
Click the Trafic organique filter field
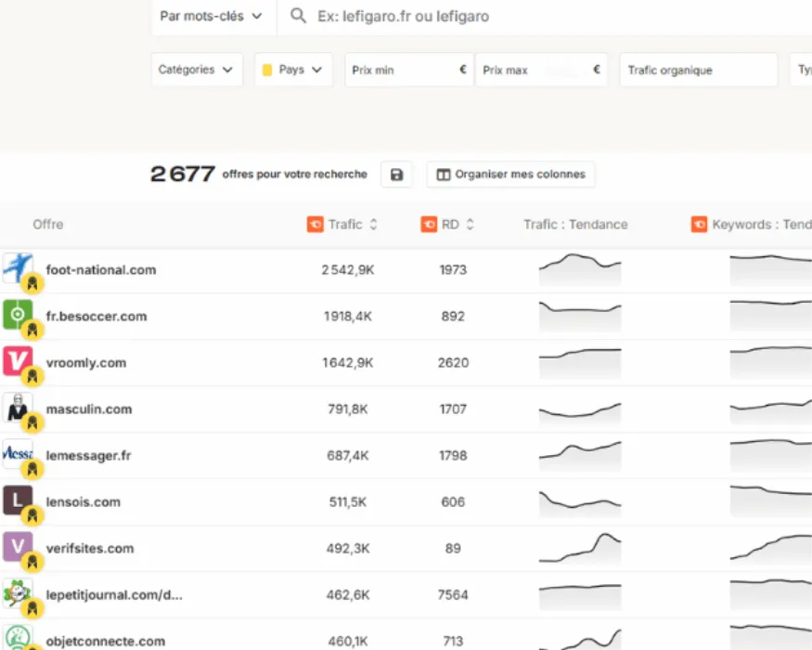point(699,70)
